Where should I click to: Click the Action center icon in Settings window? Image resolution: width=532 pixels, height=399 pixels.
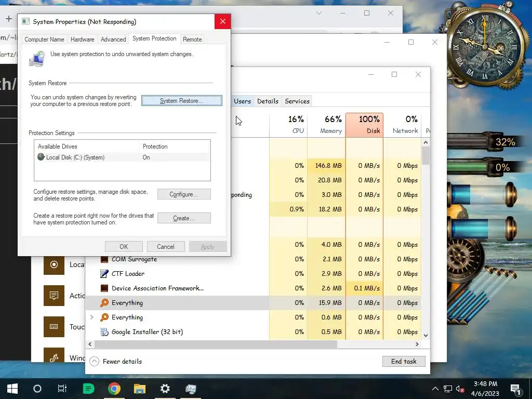point(54,296)
